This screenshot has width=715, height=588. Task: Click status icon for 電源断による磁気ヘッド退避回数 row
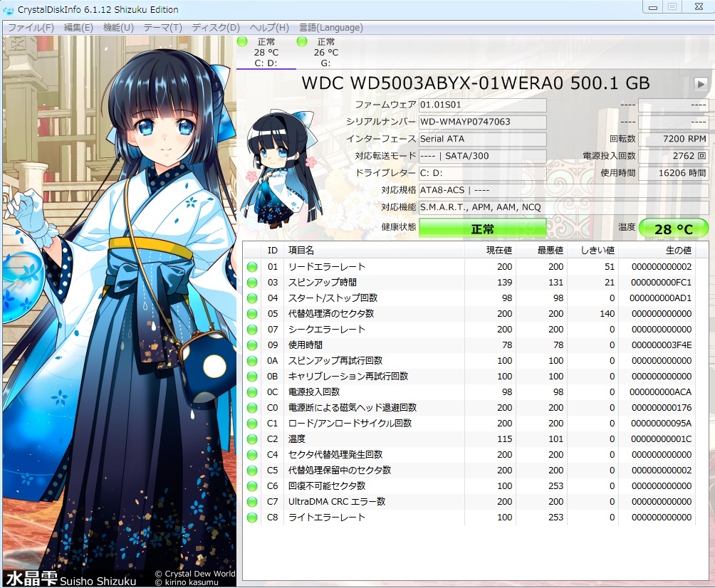[251, 408]
